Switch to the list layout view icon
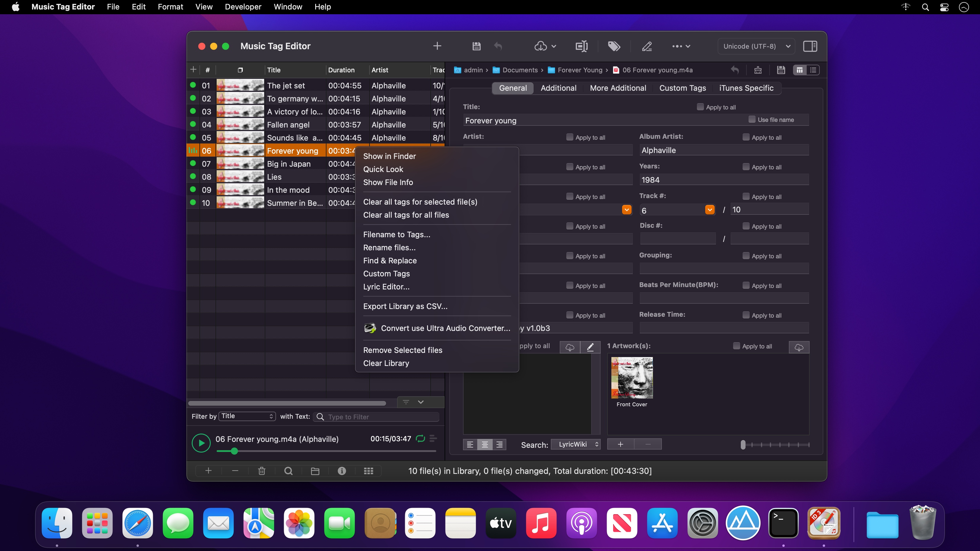Screen dimensions: 980x551 813,70
